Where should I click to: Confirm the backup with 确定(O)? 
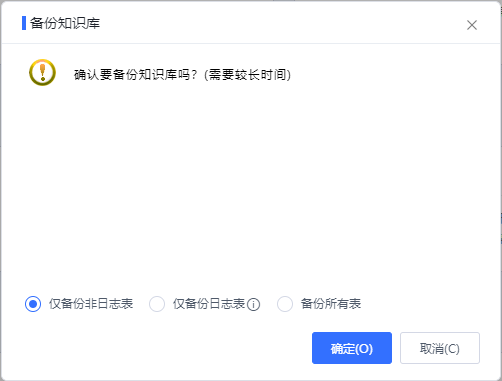click(352, 348)
